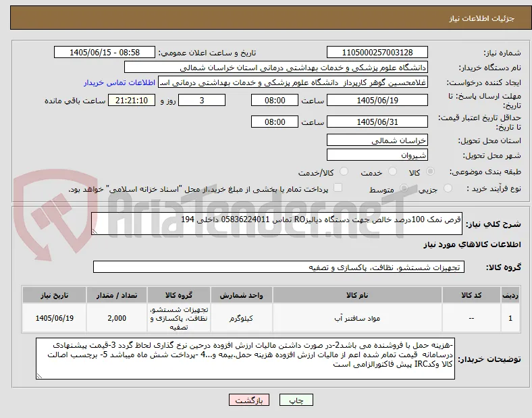532x418 pixels.
Task: Click the واحد شمارش column header
Action: tap(241, 295)
